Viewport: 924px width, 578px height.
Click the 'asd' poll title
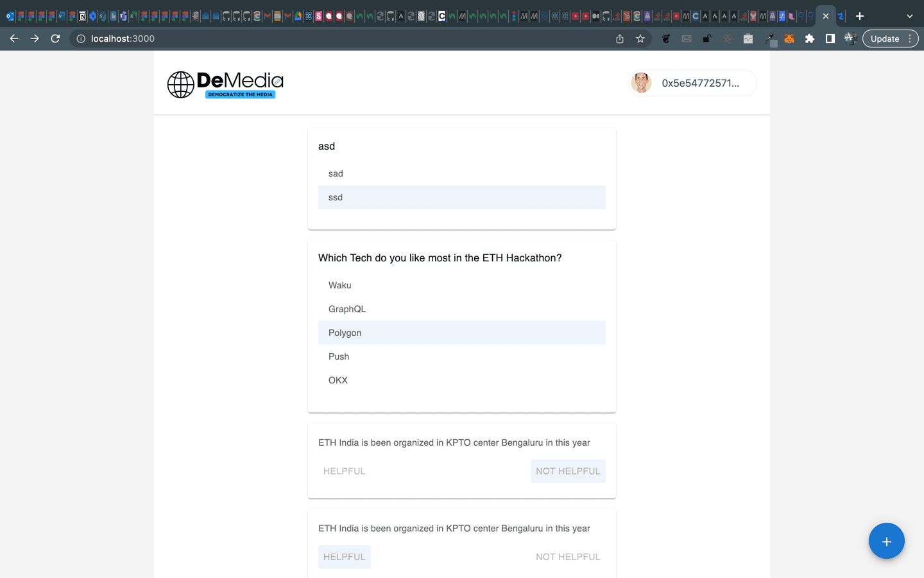[x=327, y=146]
